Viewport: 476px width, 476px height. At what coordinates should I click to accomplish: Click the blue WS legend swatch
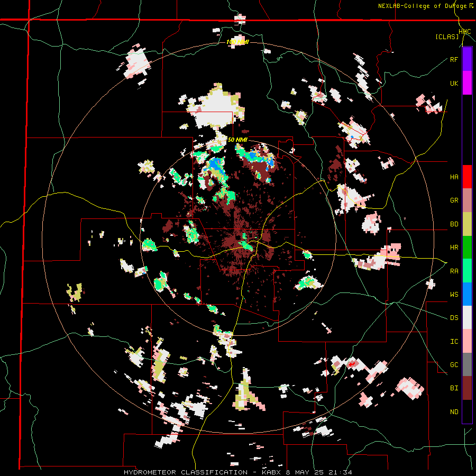(467, 294)
